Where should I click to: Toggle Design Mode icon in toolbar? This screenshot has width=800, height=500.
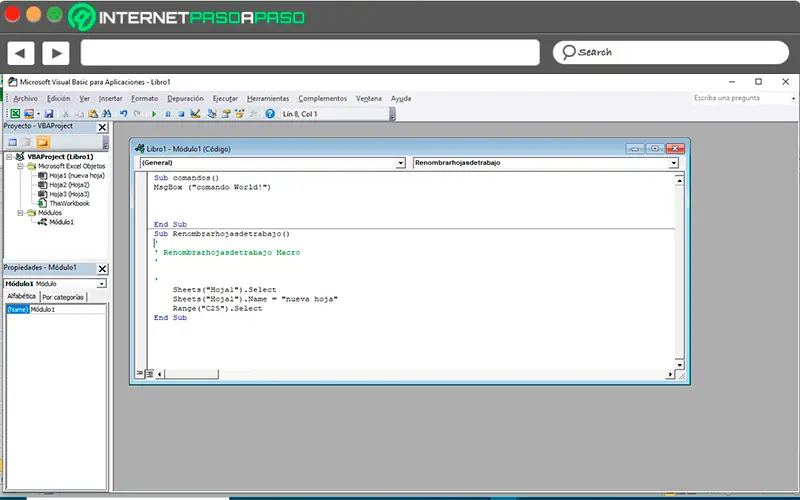196,114
